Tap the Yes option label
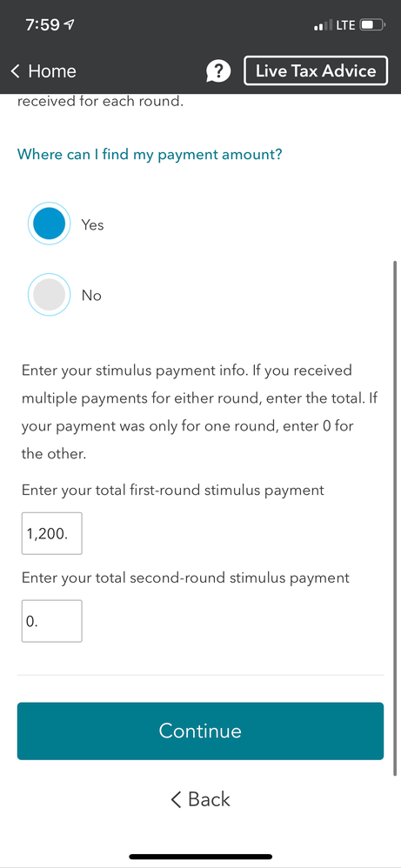Image resolution: width=401 pixels, height=868 pixels. coord(92,224)
